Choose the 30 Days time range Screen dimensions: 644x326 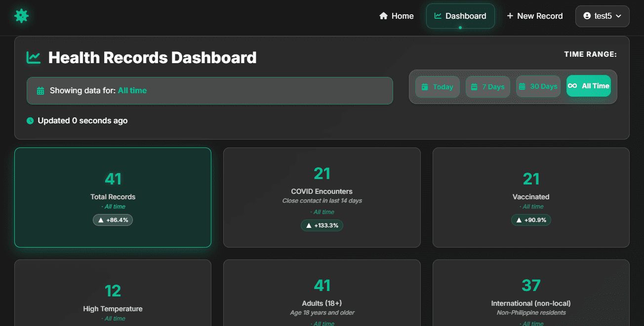pos(538,87)
